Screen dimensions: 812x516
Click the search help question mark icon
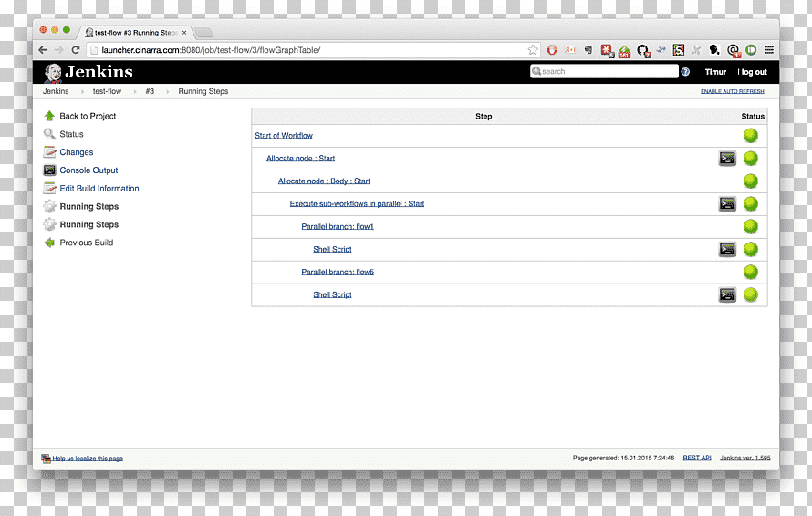coord(685,72)
